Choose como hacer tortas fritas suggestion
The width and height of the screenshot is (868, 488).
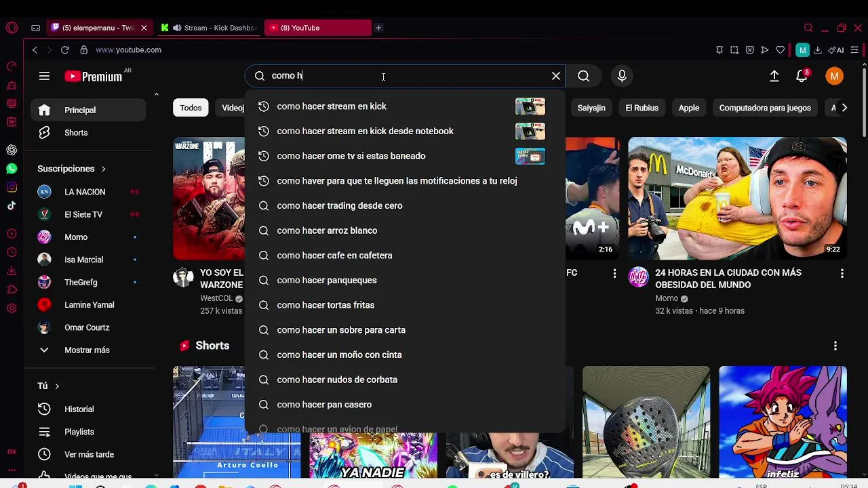pos(404,305)
